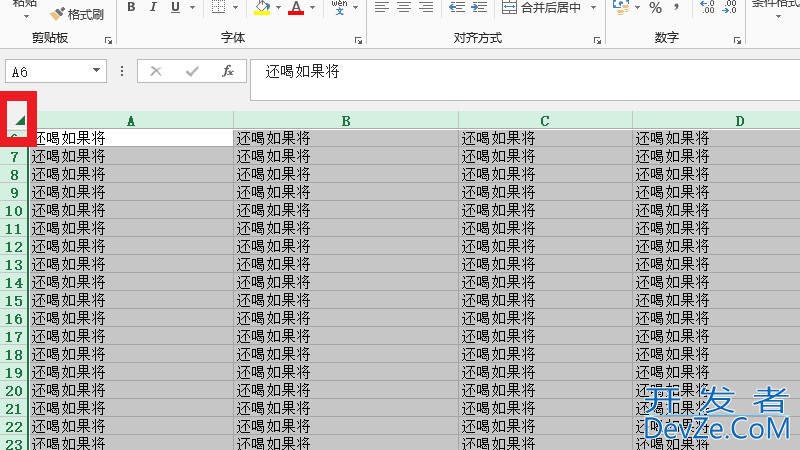Open the accounting format dropdown arrow
This screenshot has width=800, height=450.
tap(637, 8)
